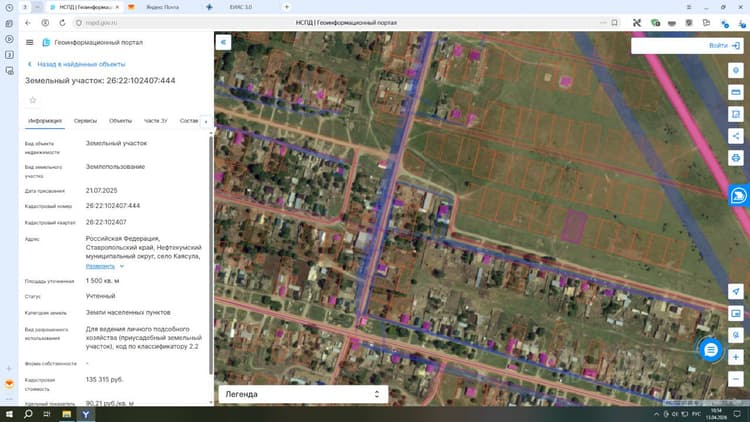Image resolution: width=750 pixels, height=422 pixels.
Task: Open the blue assistant chat on right edge
Action: click(x=739, y=195)
